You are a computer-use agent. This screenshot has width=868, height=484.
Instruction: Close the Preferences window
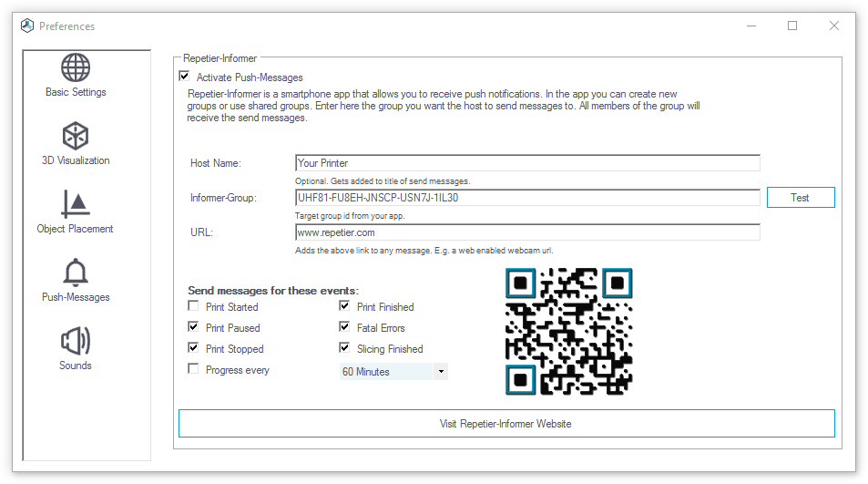click(834, 26)
